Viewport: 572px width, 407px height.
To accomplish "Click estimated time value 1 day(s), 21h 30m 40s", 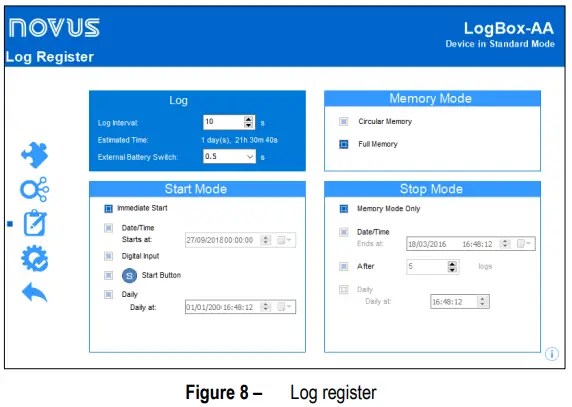I will pos(239,140).
